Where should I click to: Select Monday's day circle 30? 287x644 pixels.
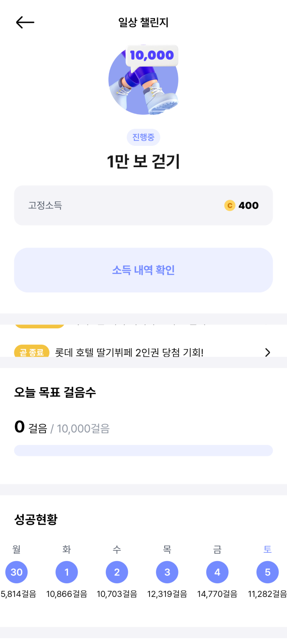(x=17, y=572)
